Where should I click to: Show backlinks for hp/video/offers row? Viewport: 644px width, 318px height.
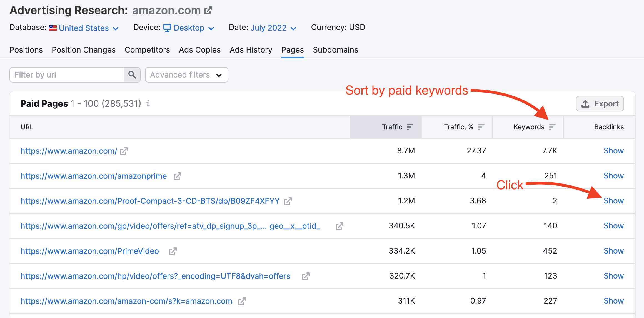pos(613,276)
